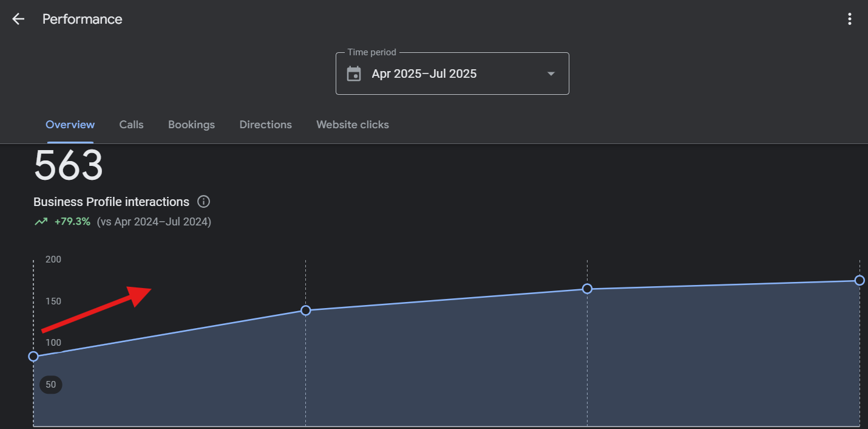Go back using the left arrow
The image size is (868, 429).
coord(18,19)
